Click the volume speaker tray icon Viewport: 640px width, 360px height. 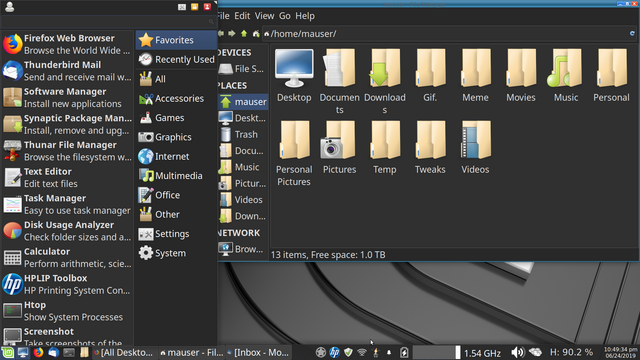(x=518, y=352)
